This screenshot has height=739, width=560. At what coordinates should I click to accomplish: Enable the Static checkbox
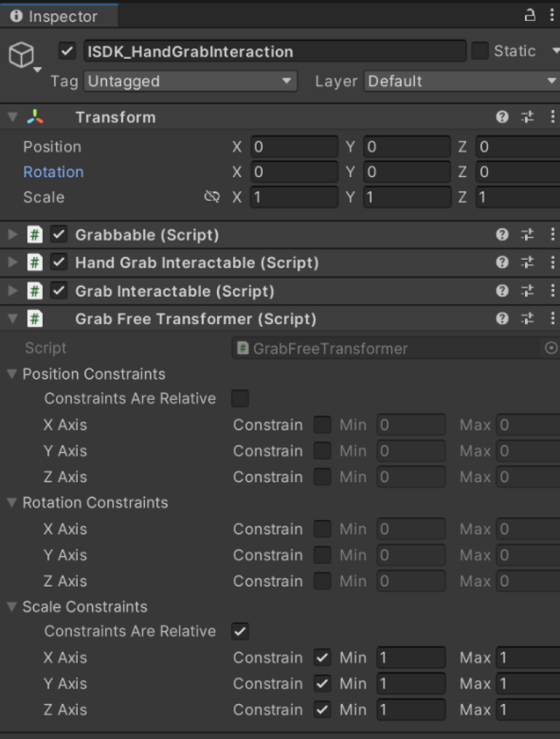(480, 50)
